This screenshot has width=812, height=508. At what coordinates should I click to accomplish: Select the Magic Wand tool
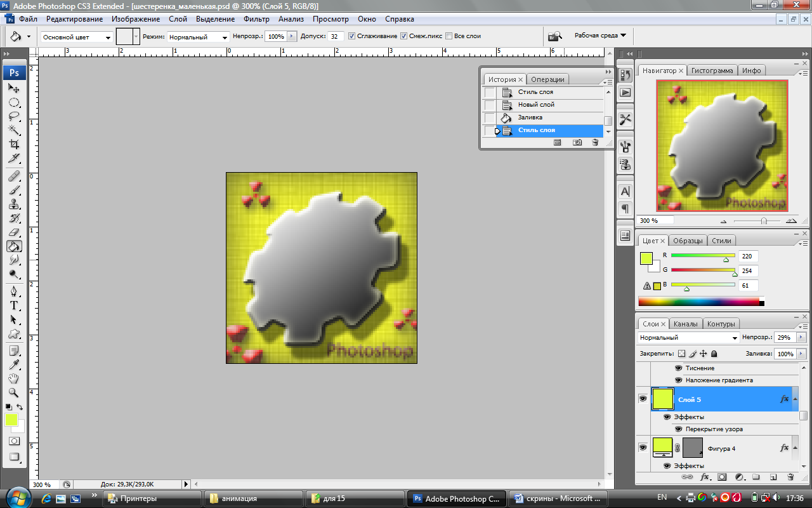(x=14, y=130)
